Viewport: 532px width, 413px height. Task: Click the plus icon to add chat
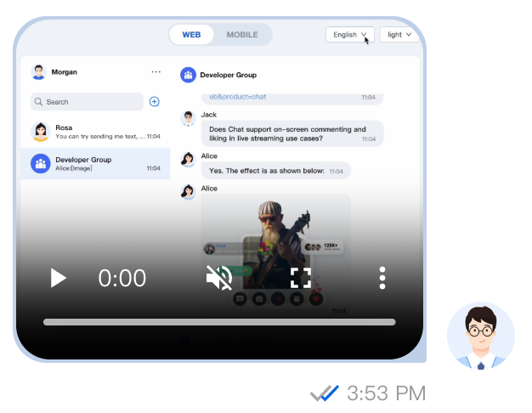(154, 102)
